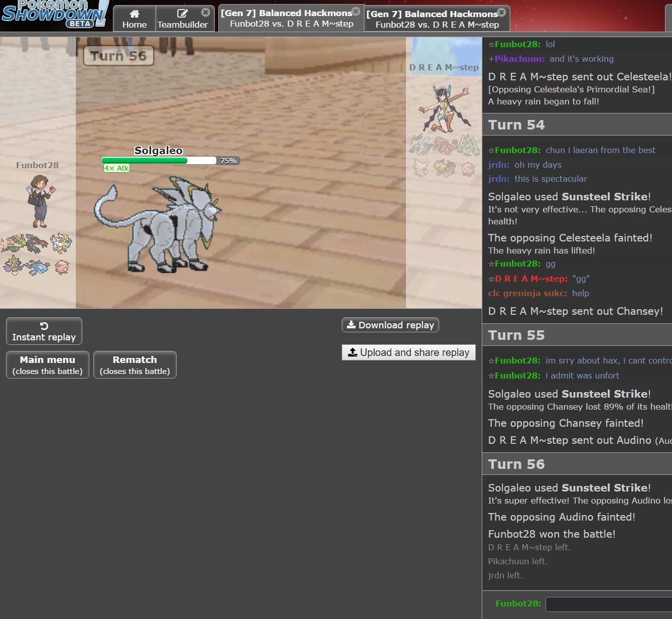
Task: Focus the chat message input field
Action: 608,604
